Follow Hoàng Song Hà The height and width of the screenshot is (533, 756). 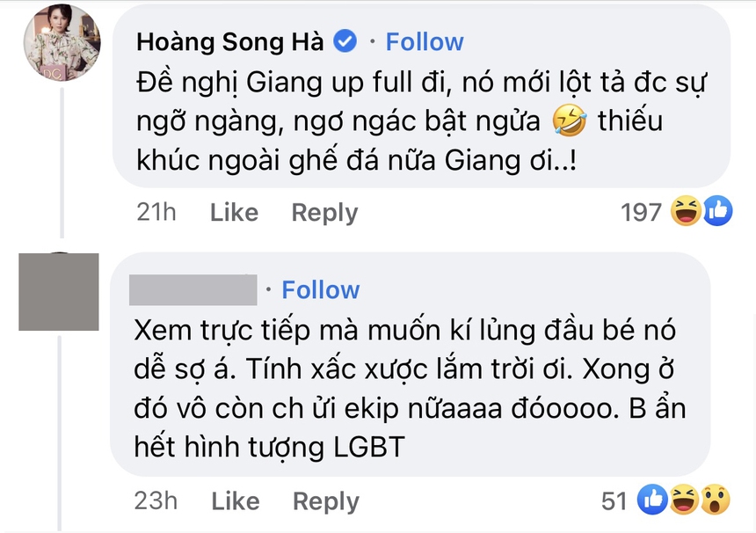[x=425, y=40]
